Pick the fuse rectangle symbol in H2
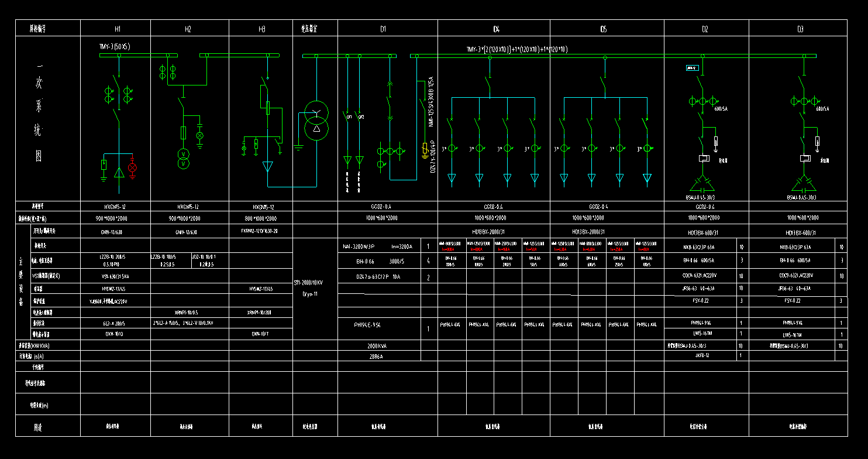868x459 pixels. pos(183,133)
